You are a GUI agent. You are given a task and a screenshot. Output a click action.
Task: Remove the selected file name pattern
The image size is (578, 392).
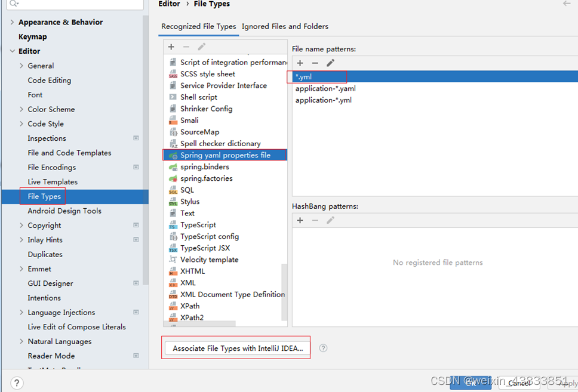click(x=315, y=63)
